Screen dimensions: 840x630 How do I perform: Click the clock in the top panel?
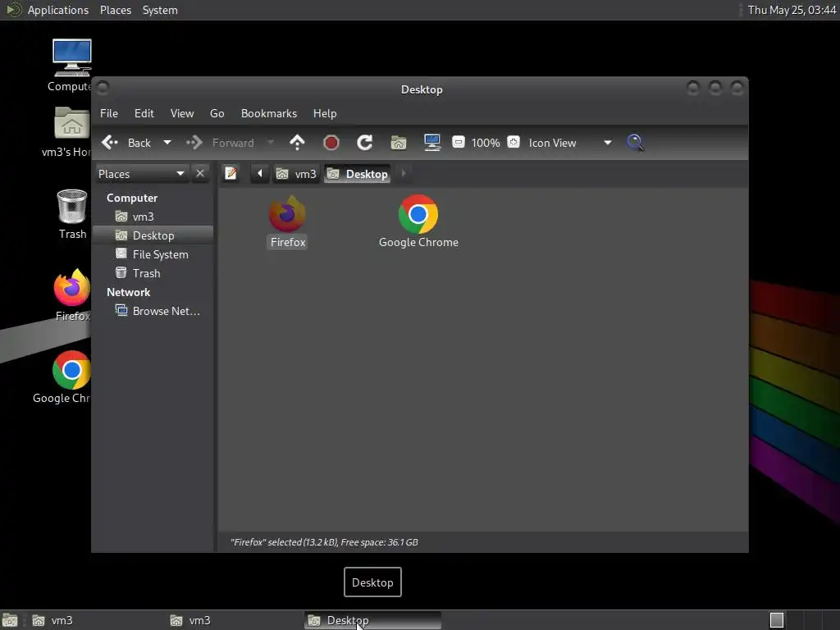click(792, 10)
